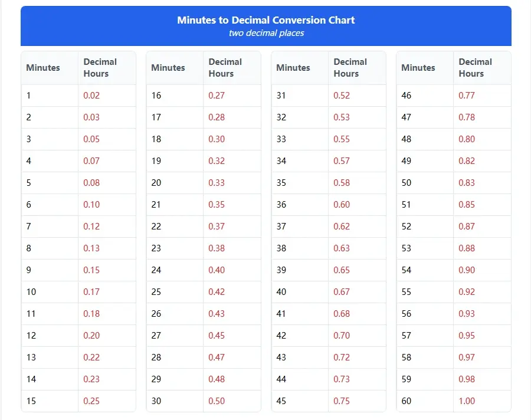Click the 'two decimal places' subtitle
531x420 pixels.
tap(266, 33)
